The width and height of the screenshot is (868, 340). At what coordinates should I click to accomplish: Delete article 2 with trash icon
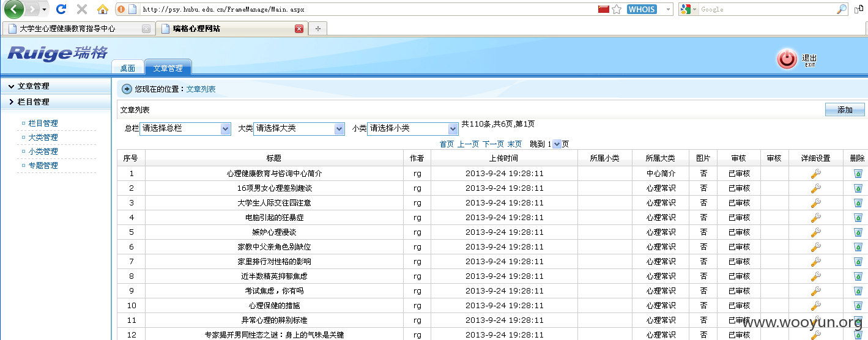tap(858, 188)
